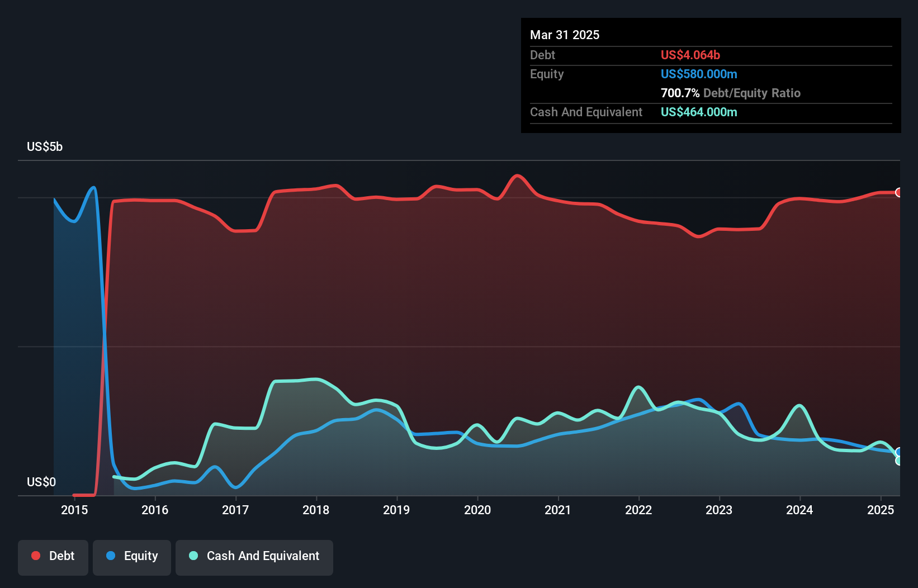
Task: Click the Equity row label in tooltip
Action: (x=547, y=74)
